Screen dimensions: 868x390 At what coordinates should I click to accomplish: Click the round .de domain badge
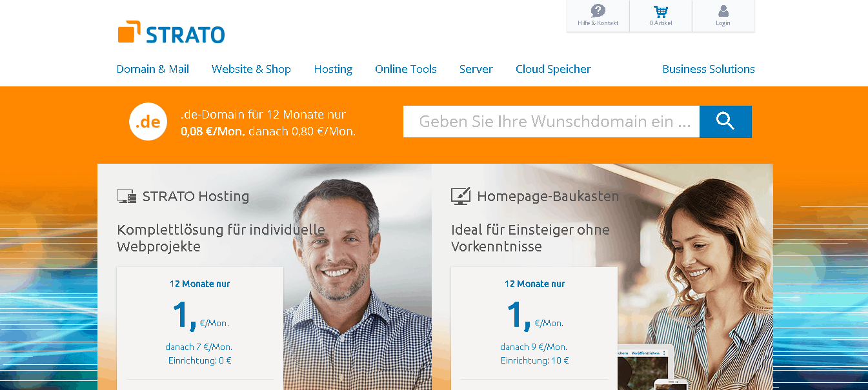(148, 121)
